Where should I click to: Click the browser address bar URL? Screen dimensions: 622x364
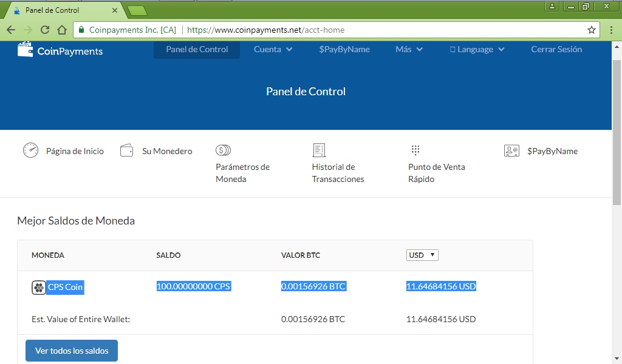pos(266,30)
